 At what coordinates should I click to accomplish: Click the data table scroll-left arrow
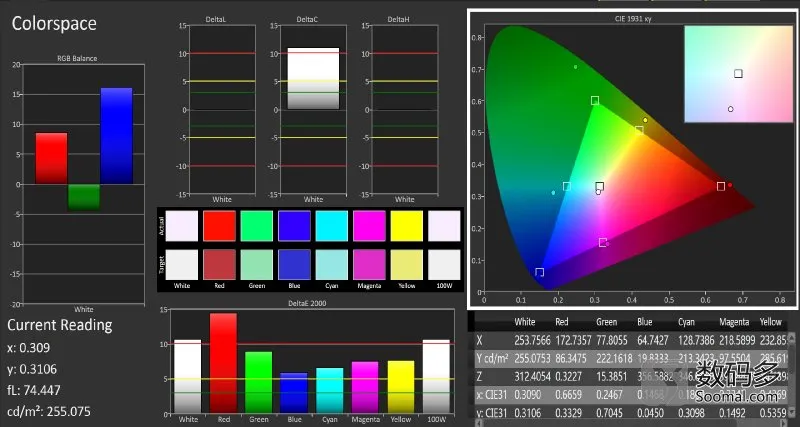479,423
